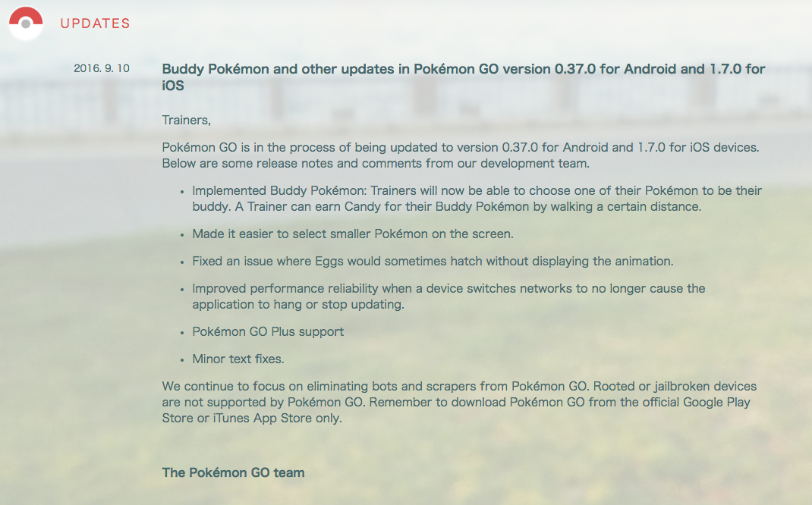Open the UPDATES section header

pyautogui.click(x=96, y=24)
